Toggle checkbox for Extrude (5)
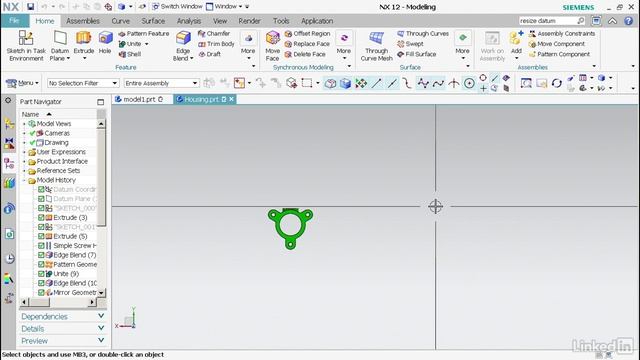The width and height of the screenshot is (640, 360). (x=41, y=236)
